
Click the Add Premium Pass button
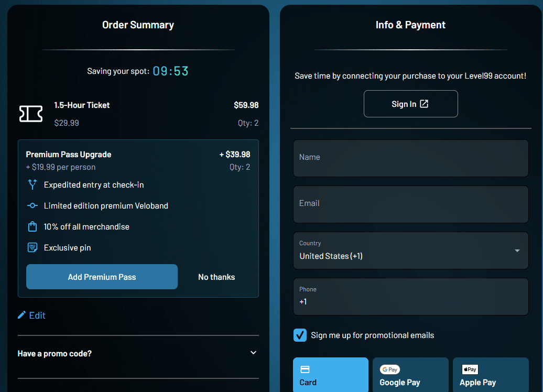tap(102, 277)
